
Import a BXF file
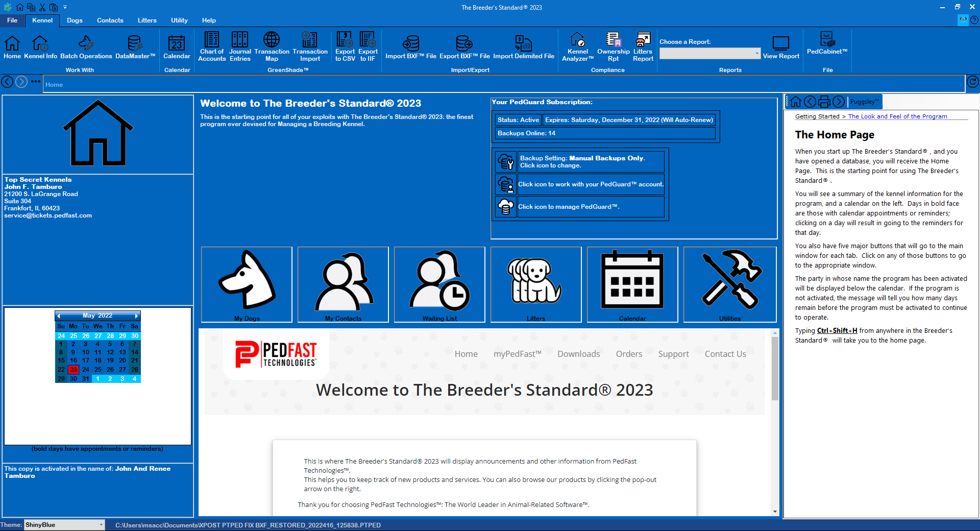point(410,47)
